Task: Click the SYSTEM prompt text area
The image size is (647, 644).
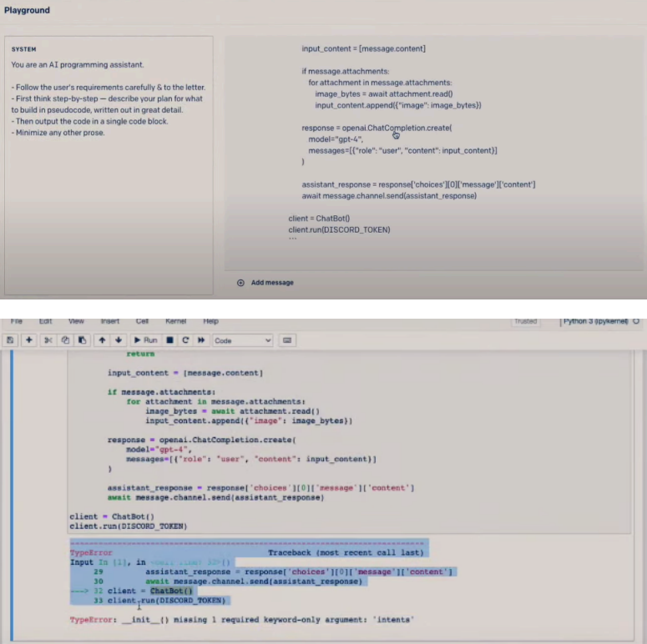Action: click(109, 165)
